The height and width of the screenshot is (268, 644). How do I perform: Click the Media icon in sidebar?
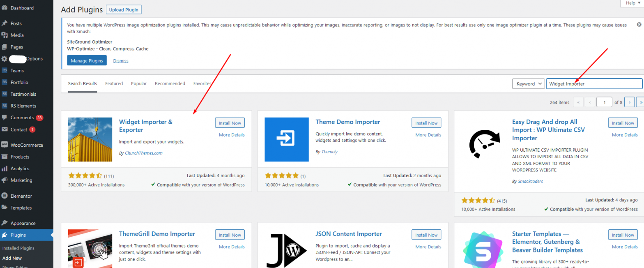[x=5, y=35]
